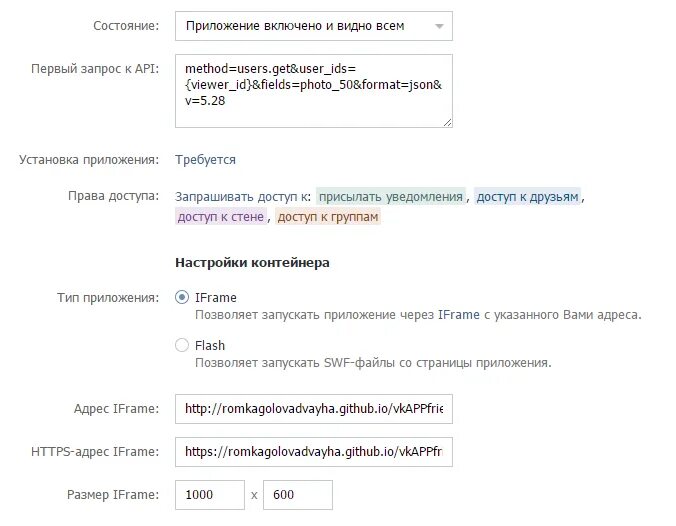Open the Состояние dropdown arrow
Viewport: 676px width, 526px height.
click(439, 26)
